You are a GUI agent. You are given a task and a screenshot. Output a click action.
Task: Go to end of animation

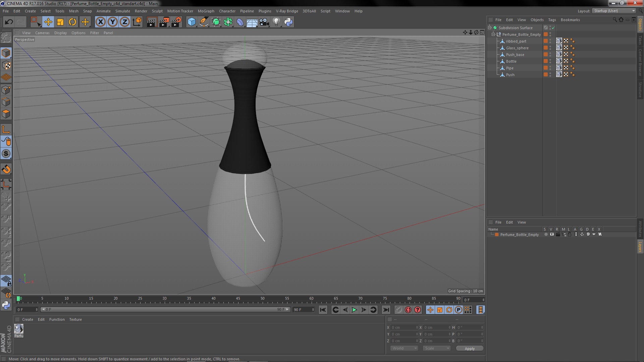coord(386,310)
